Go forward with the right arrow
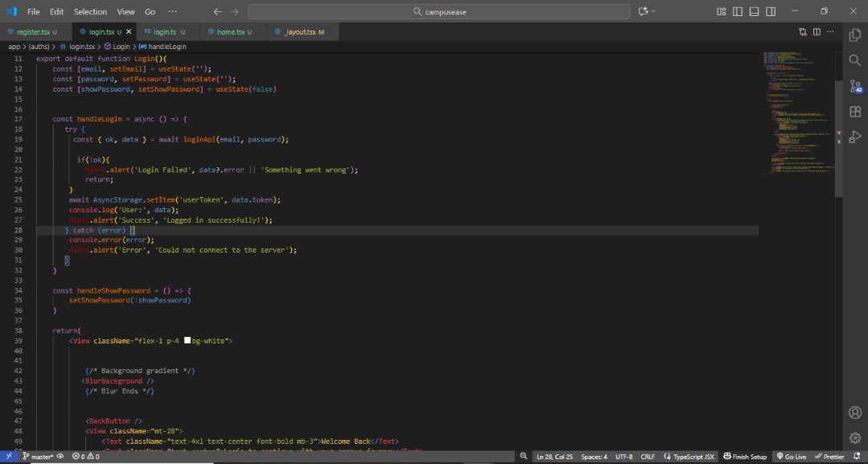868x464 pixels. (234, 11)
